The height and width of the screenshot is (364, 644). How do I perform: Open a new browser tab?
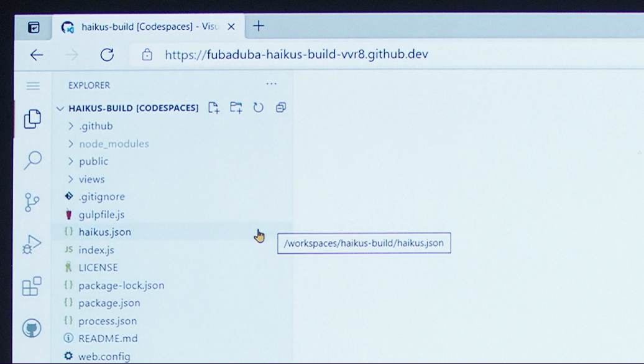tap(259, 26)
